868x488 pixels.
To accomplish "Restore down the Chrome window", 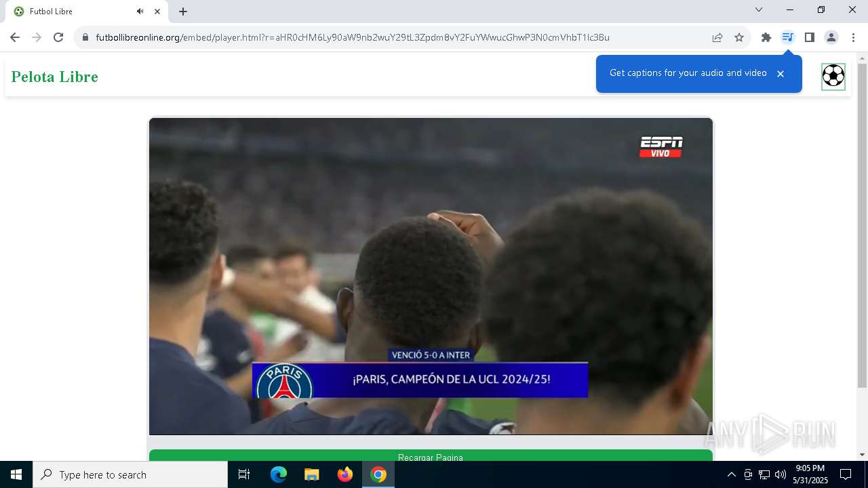I will click(x=821, y=9).
